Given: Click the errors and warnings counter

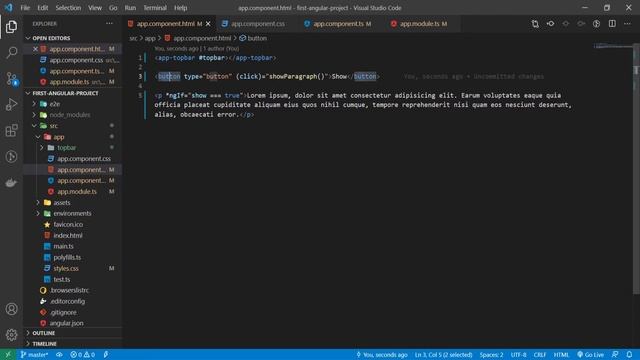Looking at the screenshot, I should 82,355.
